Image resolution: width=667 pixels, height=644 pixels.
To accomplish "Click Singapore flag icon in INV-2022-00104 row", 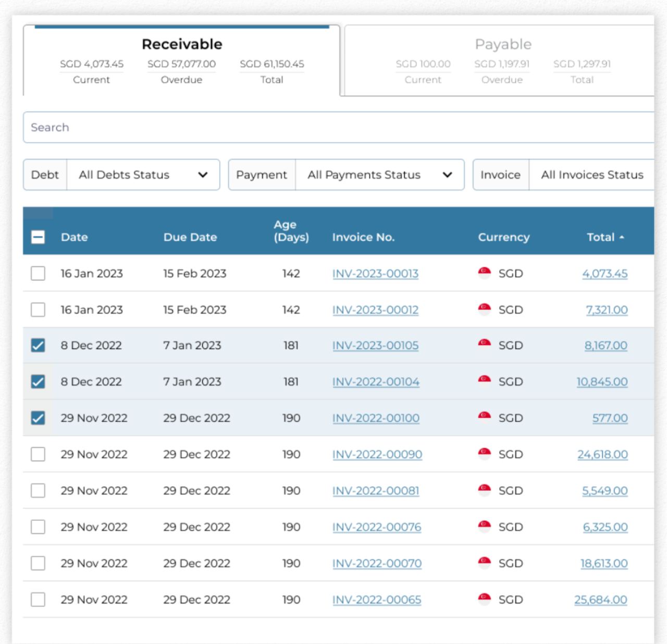I will coord(485,381).
